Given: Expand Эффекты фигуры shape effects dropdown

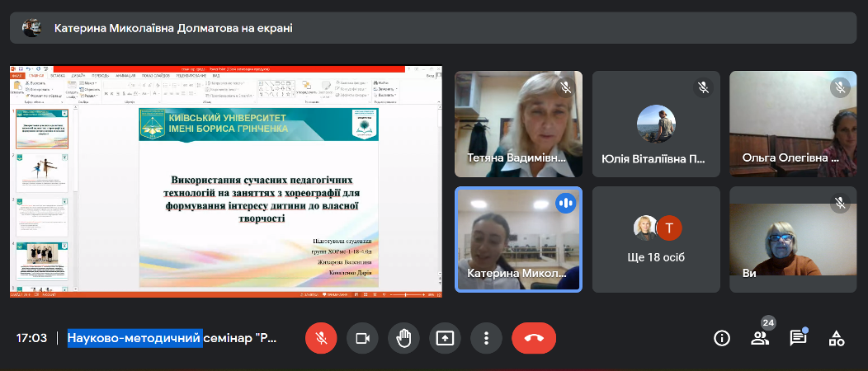Looking at the screenshot, I should pos(352,95).
